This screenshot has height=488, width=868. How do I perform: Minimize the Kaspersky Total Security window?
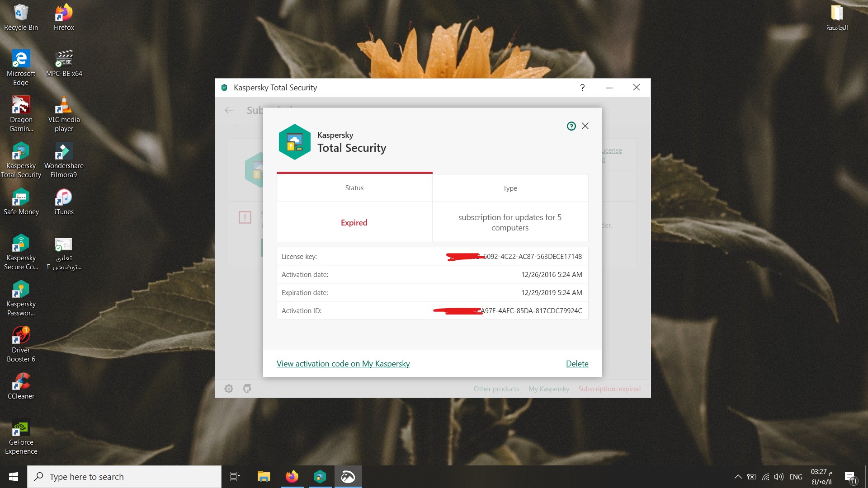click(609, 88)
